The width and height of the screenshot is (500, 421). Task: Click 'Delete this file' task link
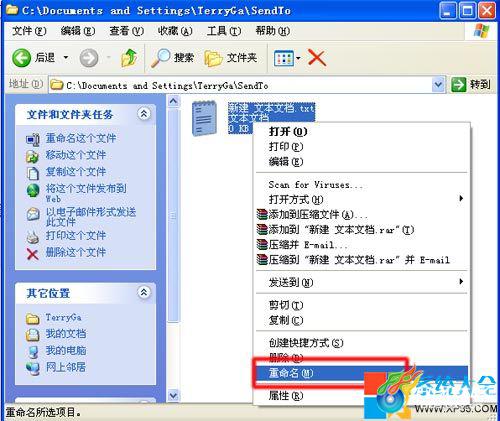pyautogui.click(x=76, y=252)
